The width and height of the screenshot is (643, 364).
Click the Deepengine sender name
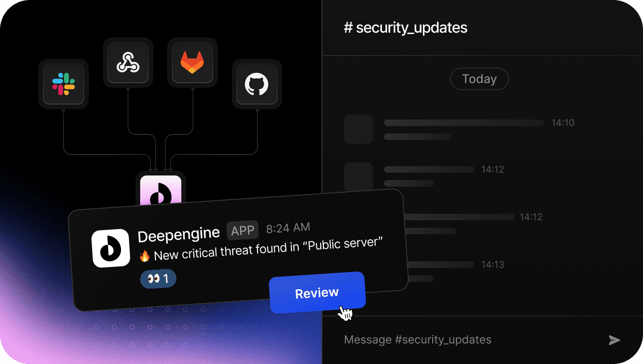[179, 235]
